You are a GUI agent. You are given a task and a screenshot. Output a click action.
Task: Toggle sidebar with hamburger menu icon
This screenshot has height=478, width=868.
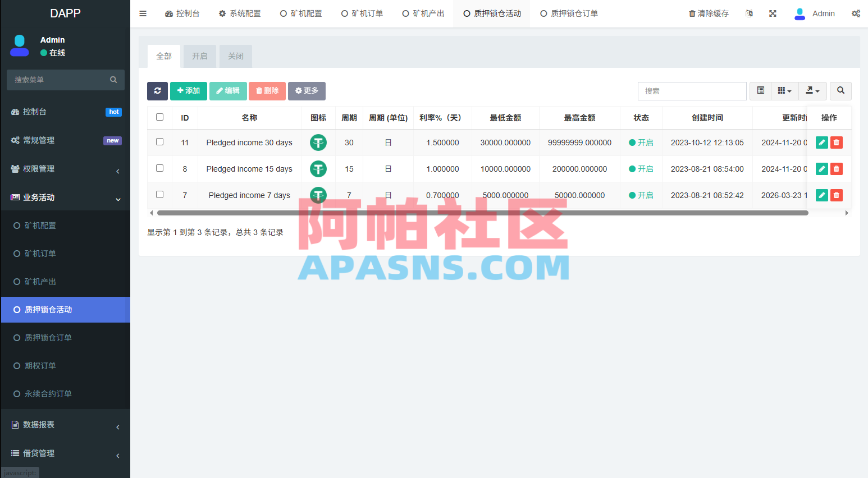pyautogui.click(x=143, y=13)
